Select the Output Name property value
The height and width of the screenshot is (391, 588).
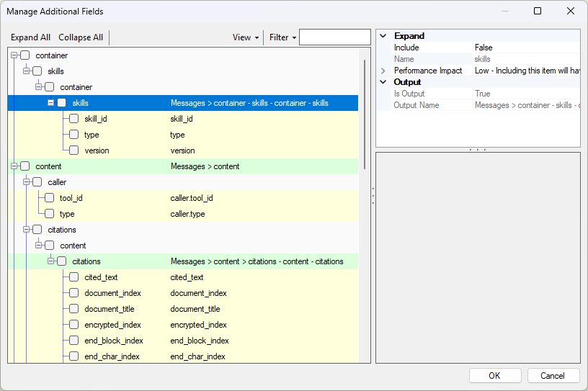tap(527, 105)
